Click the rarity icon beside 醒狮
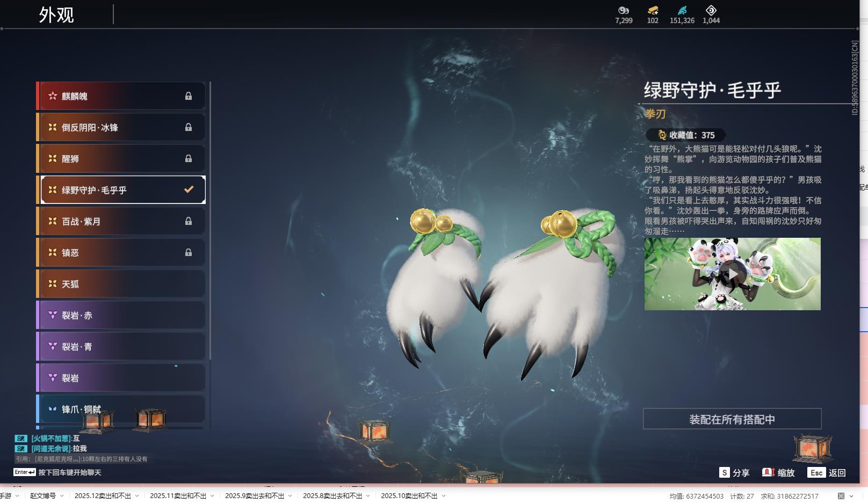 coord(53,158)
